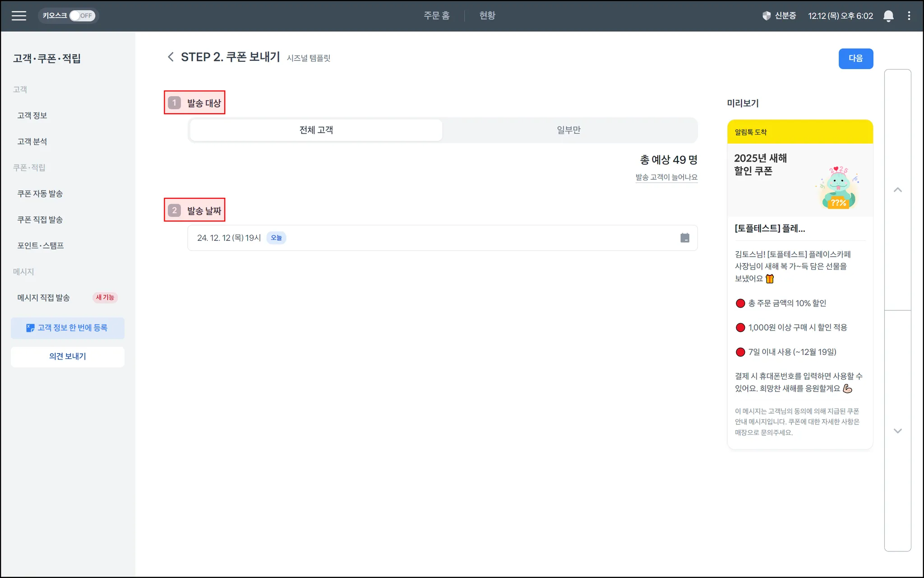Click the 의견 보내기 button
Image resolution: width=924 pixels, height=578 pixels.
(x=68, y=357)
